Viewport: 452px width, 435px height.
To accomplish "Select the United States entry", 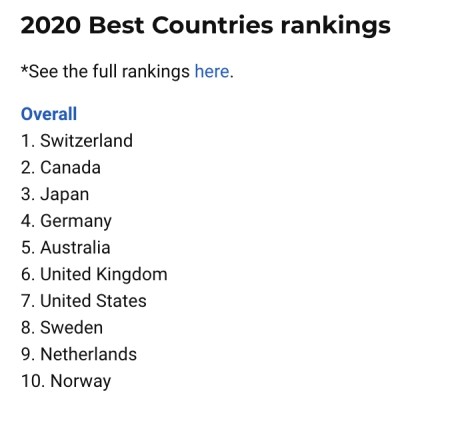I will (x=84, y=301).
